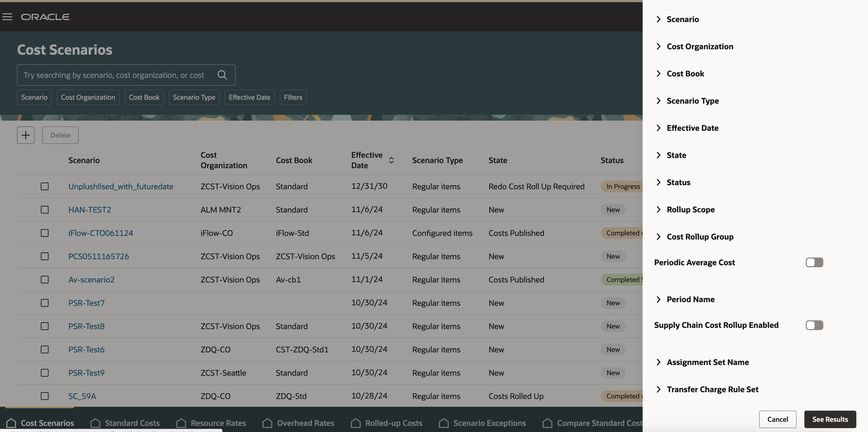
Task: Click the plus icon to add scenario
Action: pos(26,135)
